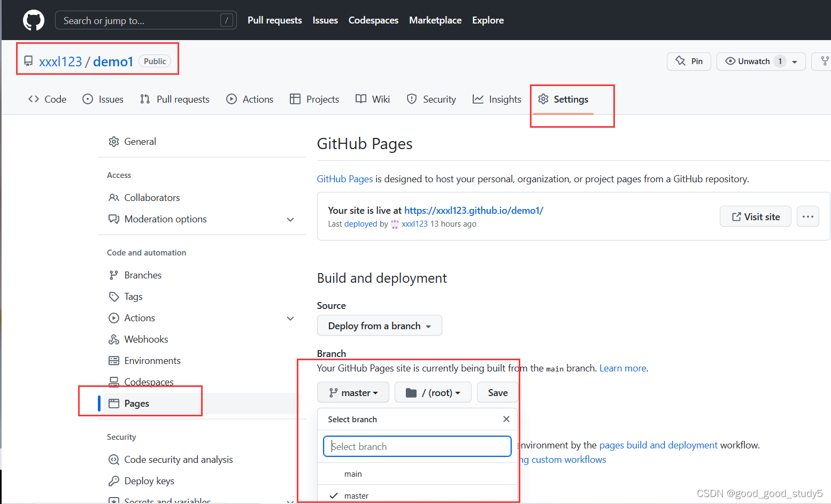Click the Code security shield-search icon

coord(114,460)
